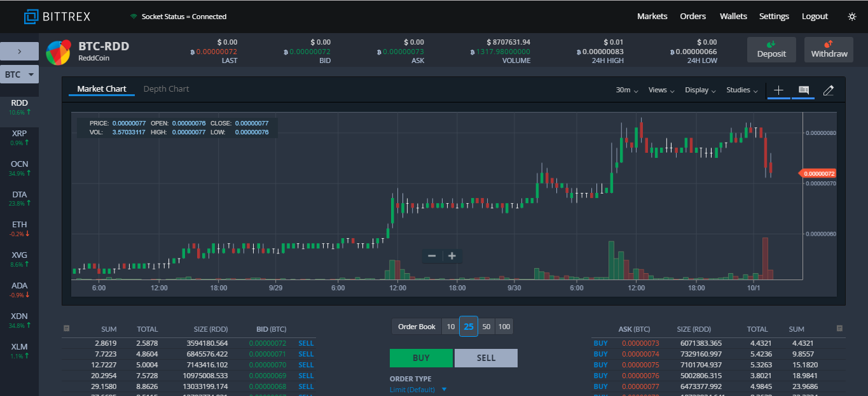
Task: Set order book depth to 50
Action: pyautogui.click(x=486, y=327)
